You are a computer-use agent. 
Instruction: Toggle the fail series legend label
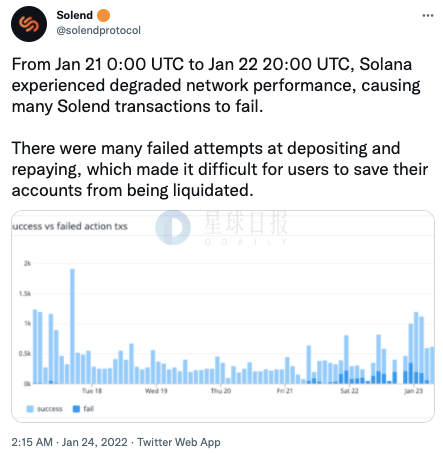[88, 409]
